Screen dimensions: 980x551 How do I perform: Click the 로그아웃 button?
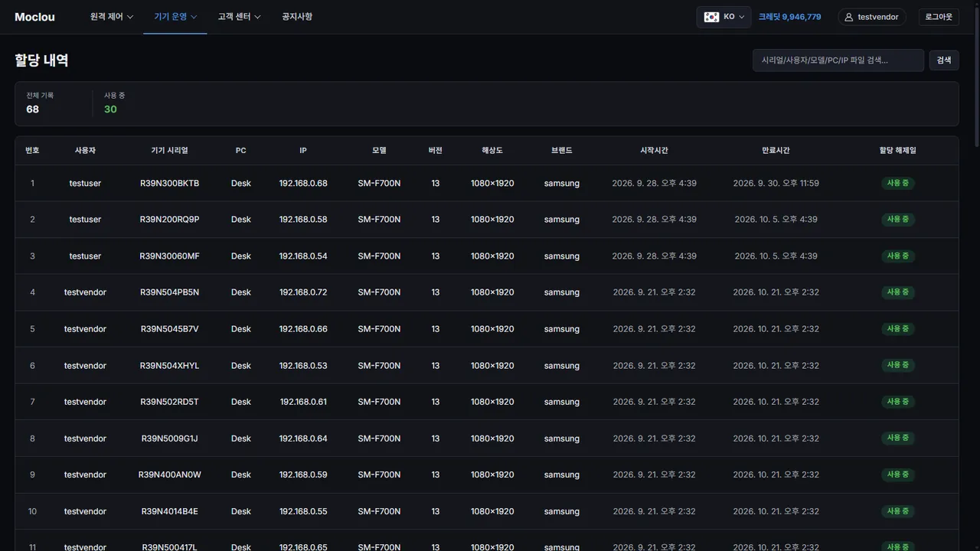[939, 17]
